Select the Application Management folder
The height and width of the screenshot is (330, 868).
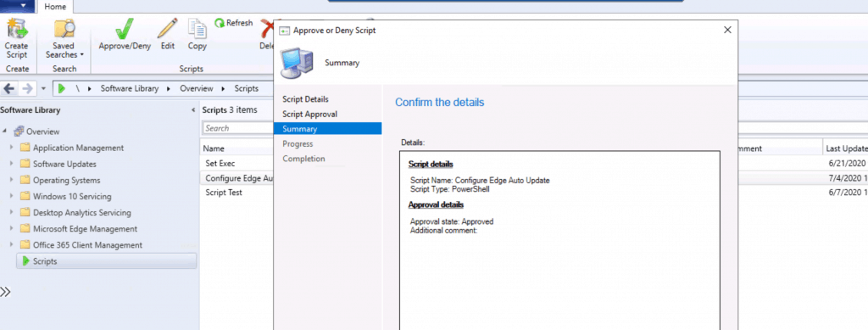pyautogui.click(x=78, y=148)
